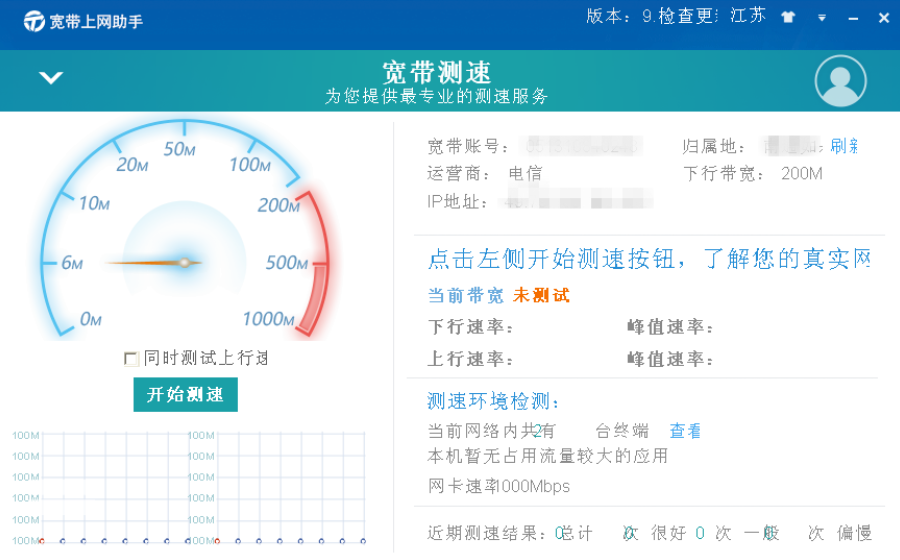Click the 宽带账号 label
The image size is (900, 560).
[x=468, y=146]
